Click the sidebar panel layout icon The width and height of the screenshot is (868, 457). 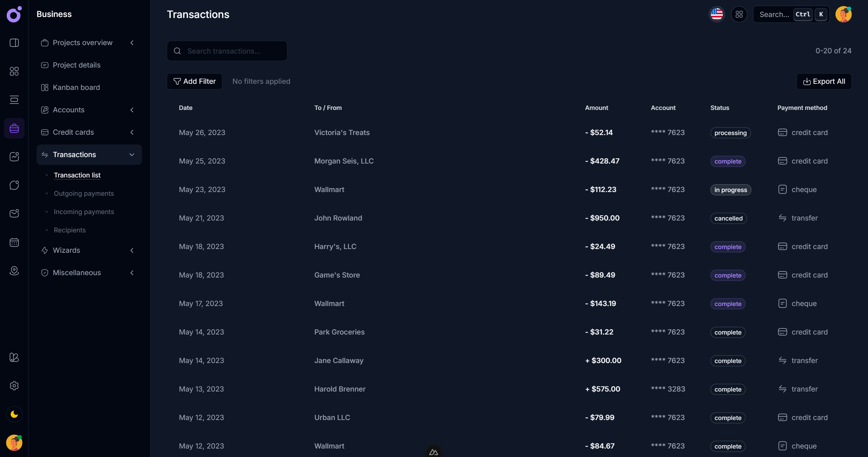pos(14,43)
